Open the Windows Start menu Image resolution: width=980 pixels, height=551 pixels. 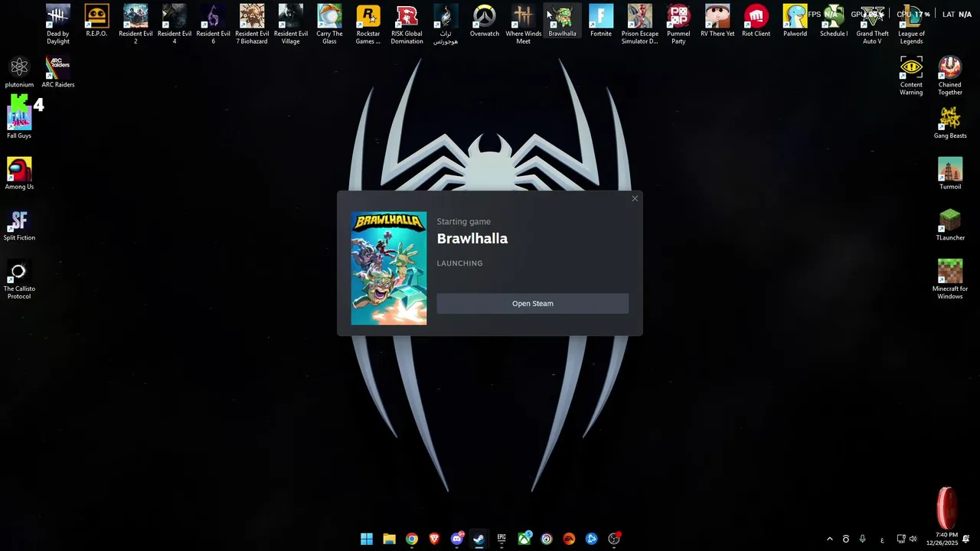click(x=367, y=539)
